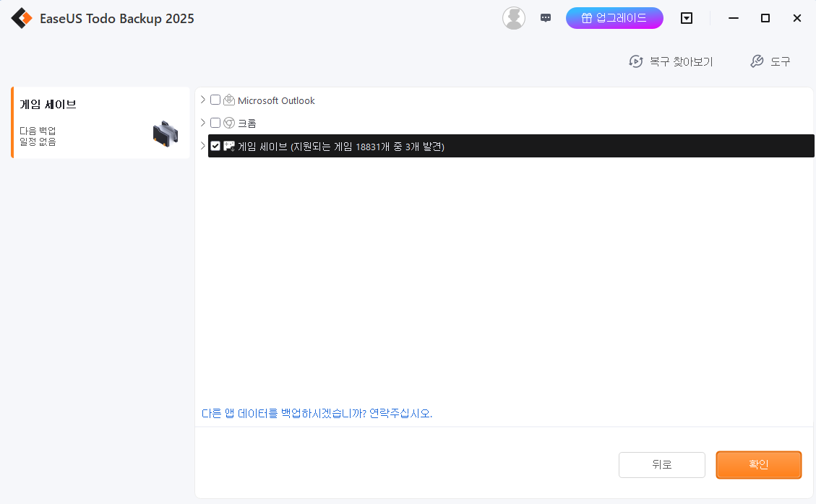Open the title bar dropdown menu icon

click(687, 18)
